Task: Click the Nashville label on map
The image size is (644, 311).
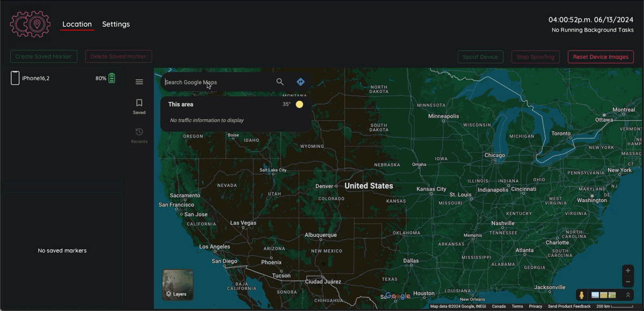Action: tap(503, 223)
